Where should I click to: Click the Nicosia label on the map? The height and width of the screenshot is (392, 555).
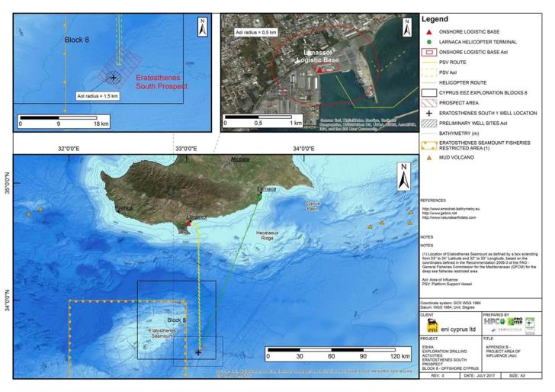coord(243,160)
